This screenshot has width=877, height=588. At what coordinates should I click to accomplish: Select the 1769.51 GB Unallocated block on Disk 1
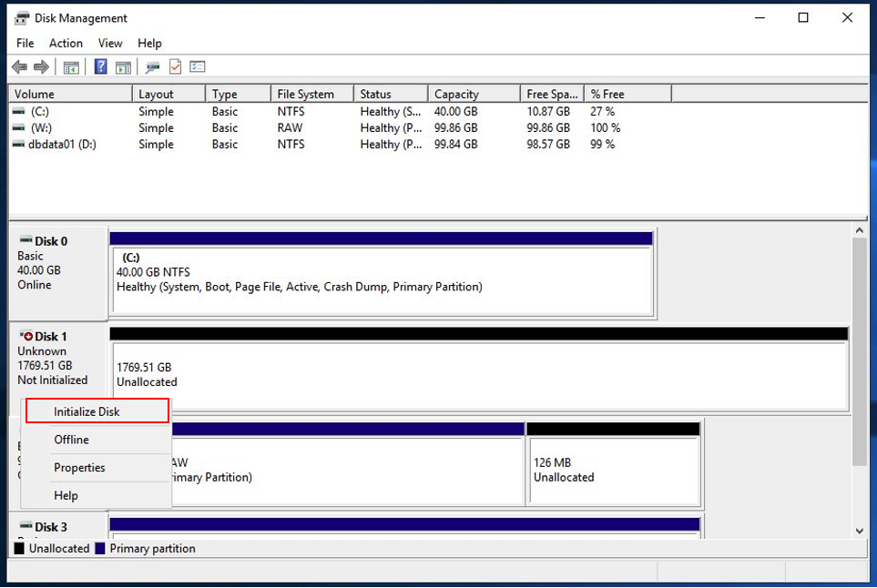click(x=479, y=370)
